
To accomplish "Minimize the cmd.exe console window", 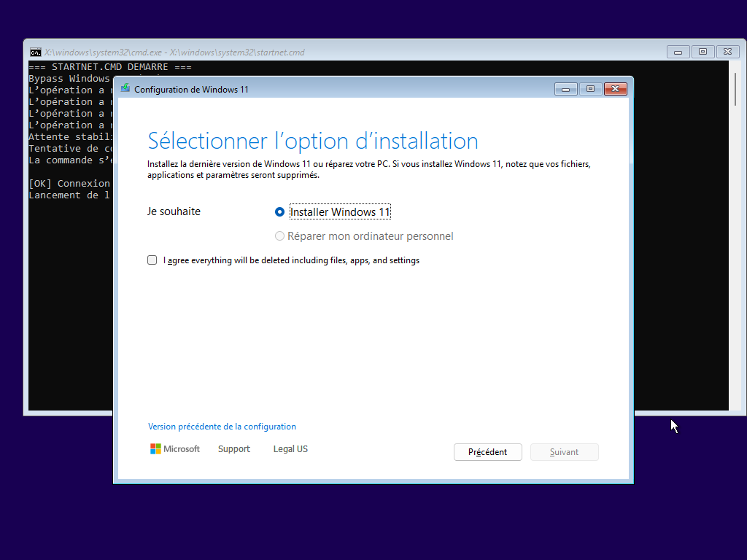I will [678, 52].
